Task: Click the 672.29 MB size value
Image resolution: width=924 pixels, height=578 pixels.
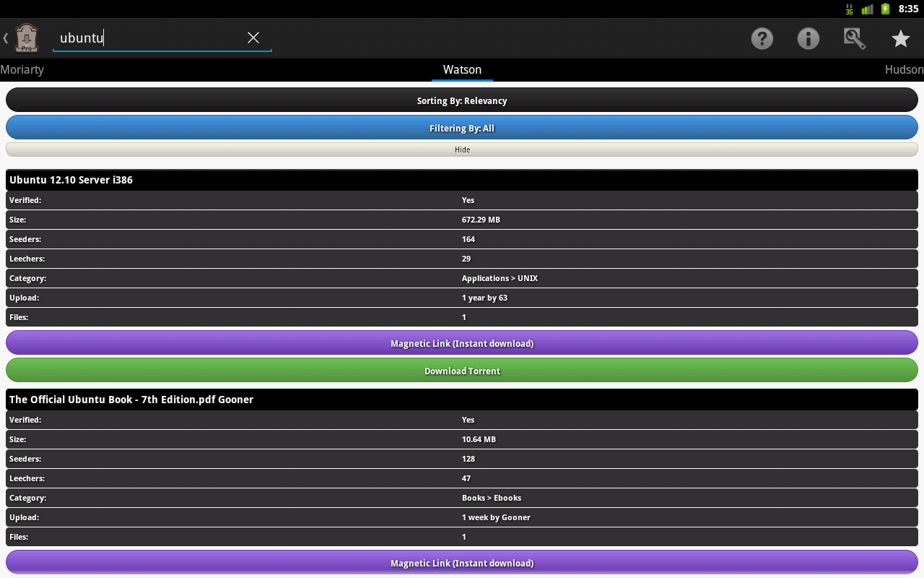Action: pos(481,220)
